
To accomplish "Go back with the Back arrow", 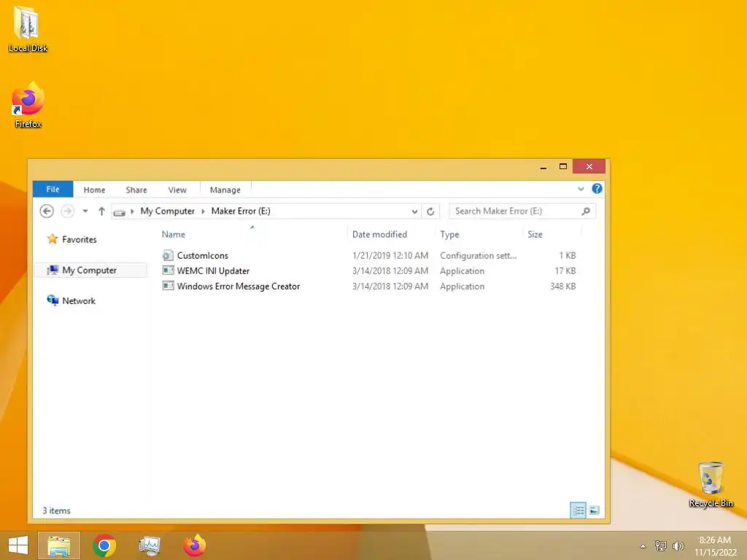I will pyautogui.click(x=47, y=211).
